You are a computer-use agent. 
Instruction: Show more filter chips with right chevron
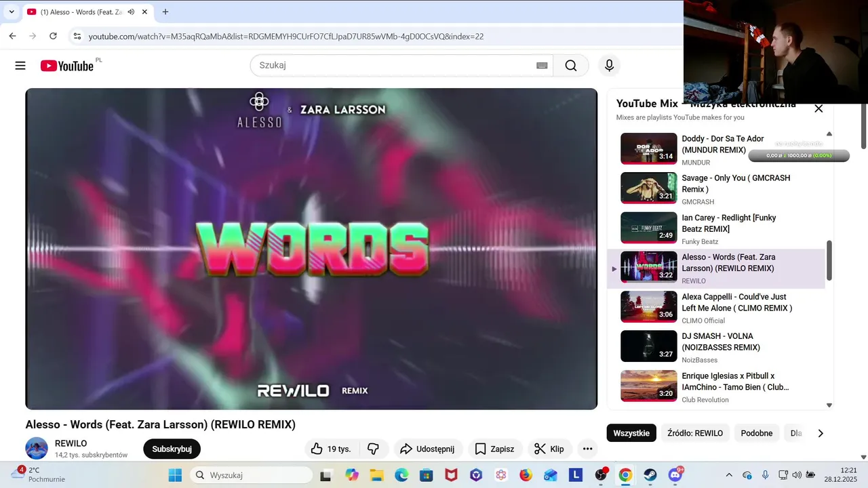point(821,433)
